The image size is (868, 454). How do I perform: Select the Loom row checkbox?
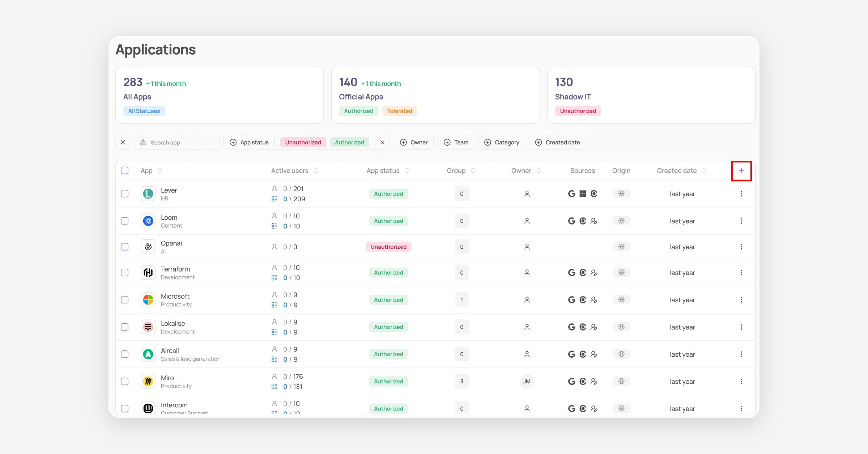click(x=125, y=221)
